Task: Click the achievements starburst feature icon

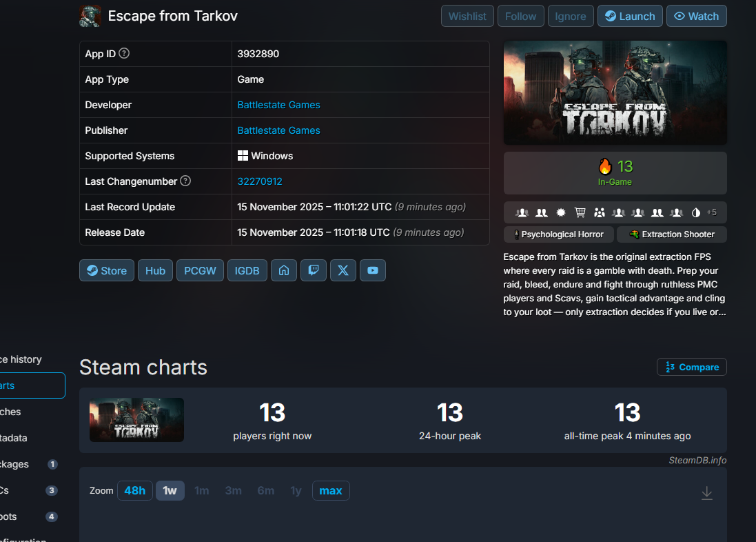Action: tap(561, 212)
